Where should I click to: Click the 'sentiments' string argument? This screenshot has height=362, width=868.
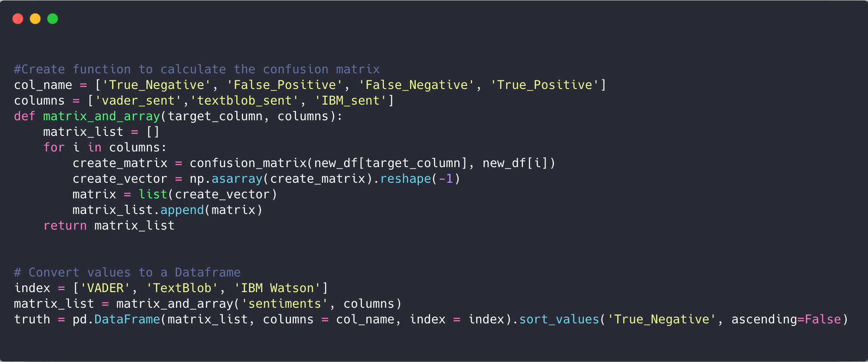[285, 304]
